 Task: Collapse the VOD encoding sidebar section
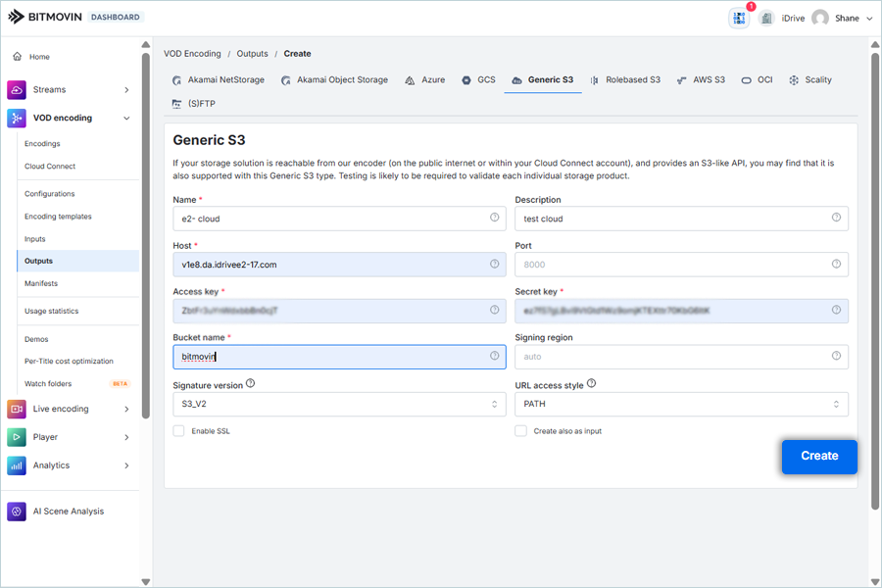tap(126, 119)
